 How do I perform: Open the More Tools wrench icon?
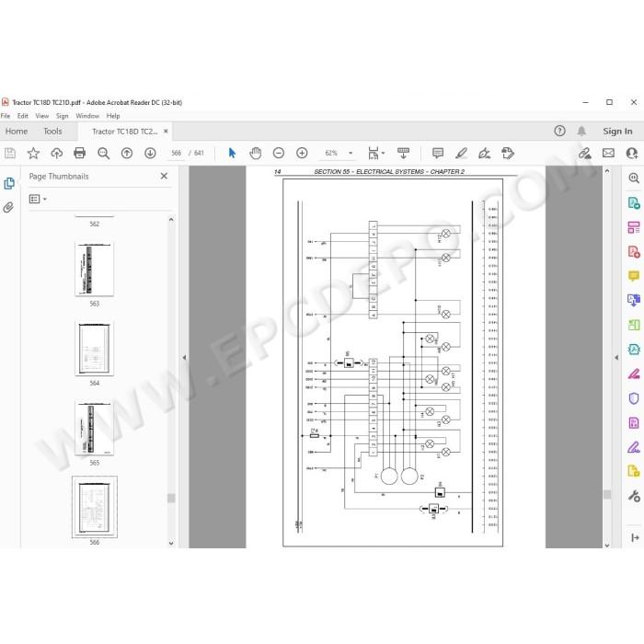(x=634, y=496)
